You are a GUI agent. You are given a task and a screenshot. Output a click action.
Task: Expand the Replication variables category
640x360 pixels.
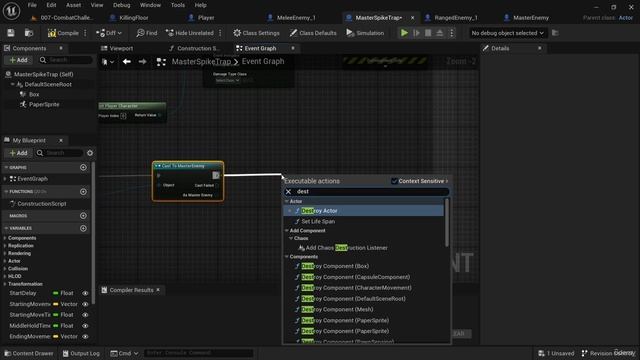coord(4,246)
